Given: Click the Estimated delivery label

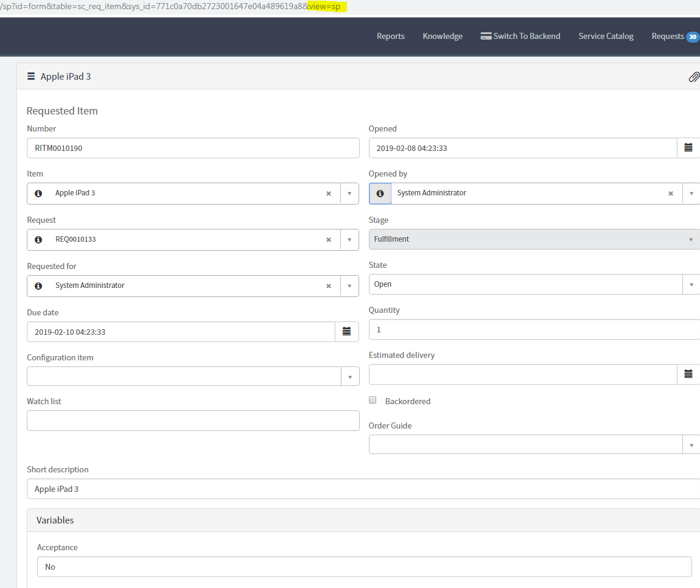Looking at the screenshot, I should coord(402,355).
